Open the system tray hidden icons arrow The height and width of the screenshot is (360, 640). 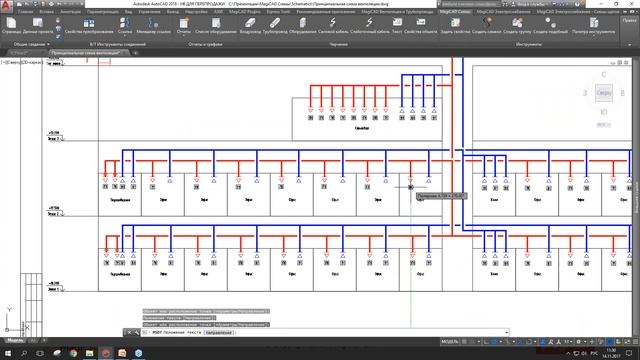click(568, 353)
